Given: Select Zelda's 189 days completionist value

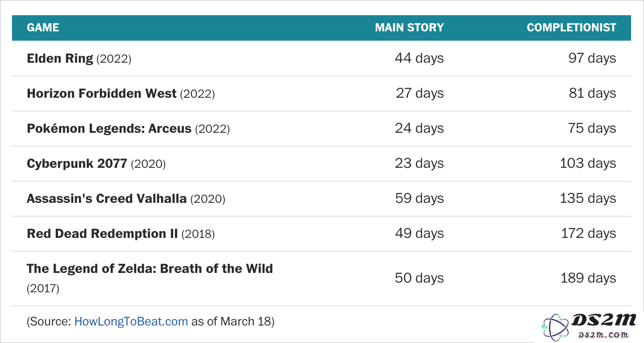Looking at the screenshot, I should pos(588,278).
